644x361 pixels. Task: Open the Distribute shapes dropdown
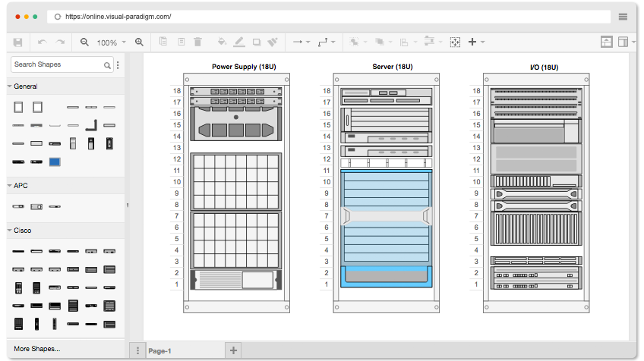[434, 42]
